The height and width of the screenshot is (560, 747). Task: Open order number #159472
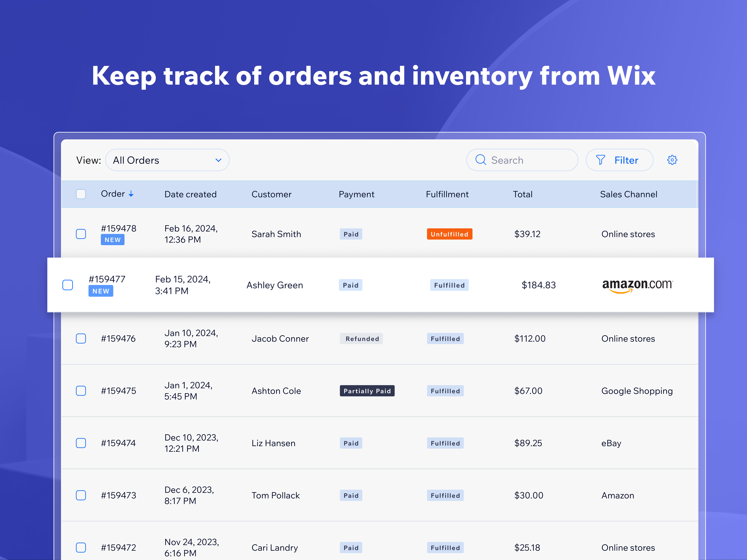[119, 548]
